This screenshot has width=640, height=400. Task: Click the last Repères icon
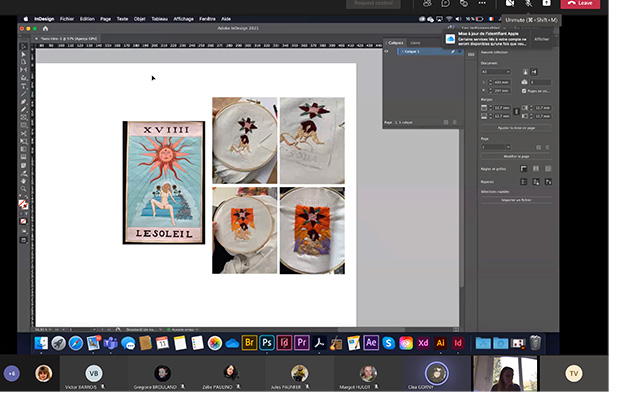pyautogui.click(x=548, y=182)
